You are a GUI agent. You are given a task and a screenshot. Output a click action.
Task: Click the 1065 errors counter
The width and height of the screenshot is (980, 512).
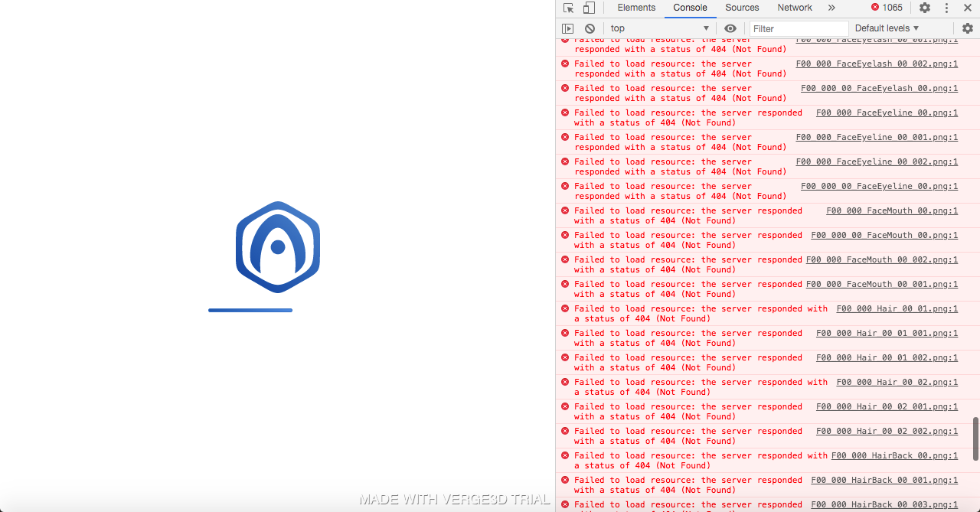pyautogui.click(x=887, y=8)
